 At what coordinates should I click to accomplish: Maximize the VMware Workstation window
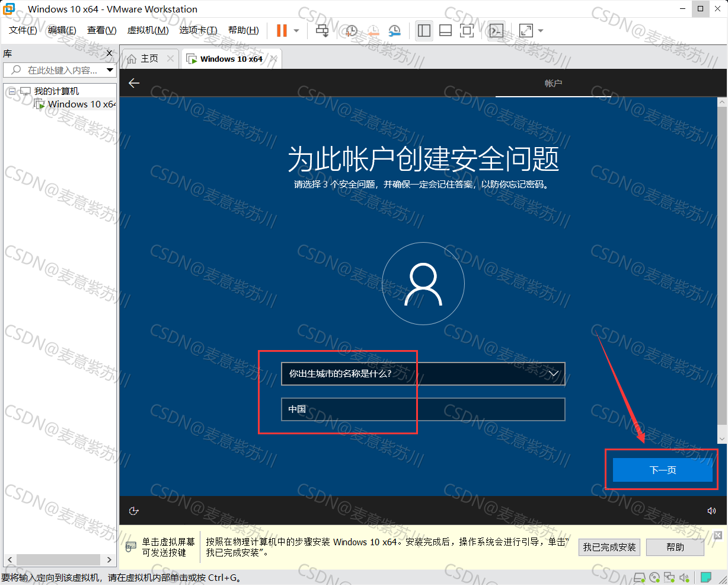(700, 9)
